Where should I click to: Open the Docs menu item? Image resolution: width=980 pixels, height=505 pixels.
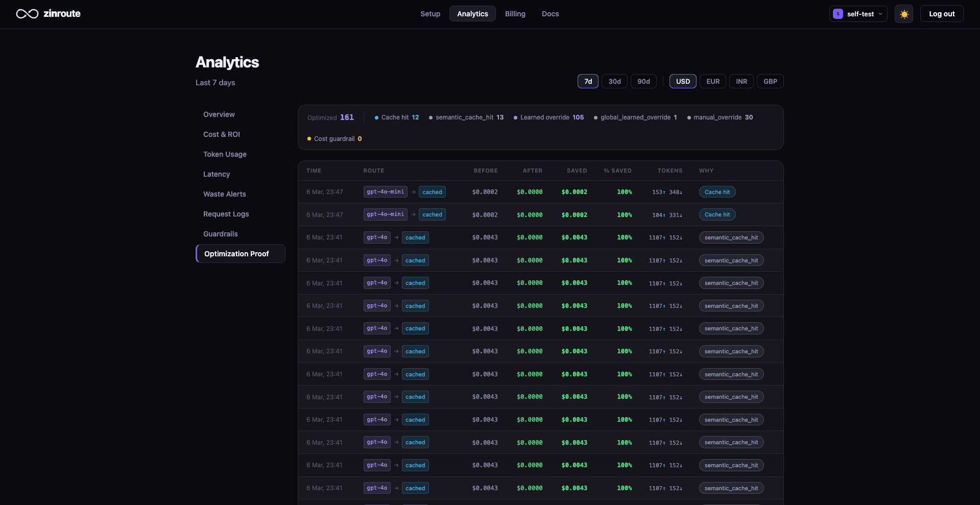(550, 14)
